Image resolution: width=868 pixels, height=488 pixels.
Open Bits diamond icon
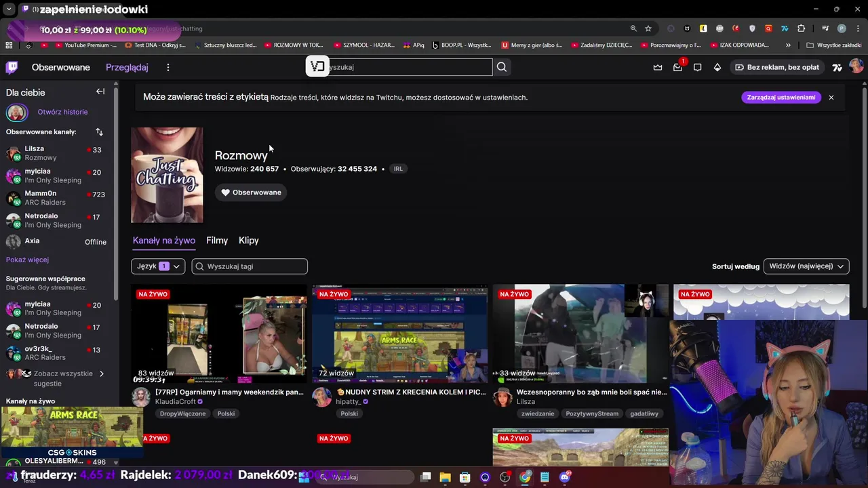point(717,67)
